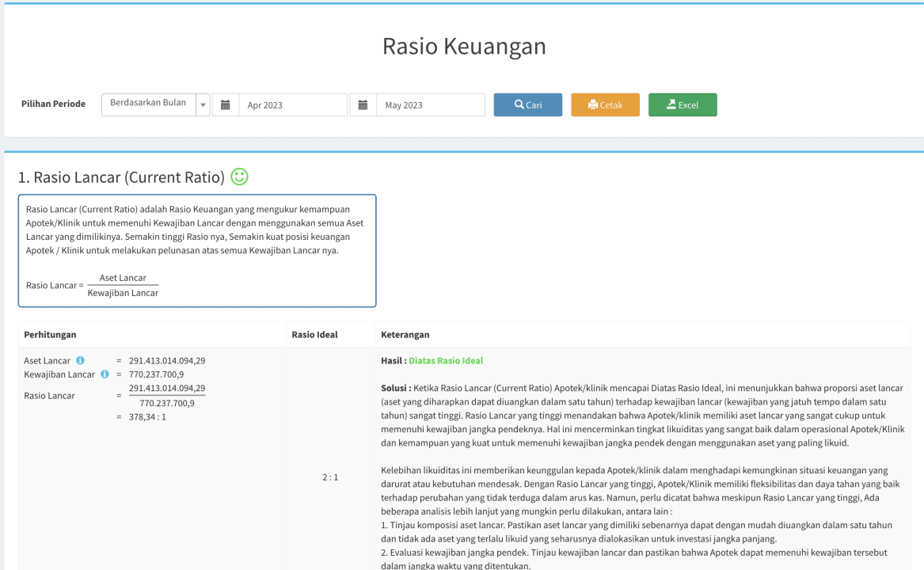Click the info icon next to Aset Lancar

80,361
